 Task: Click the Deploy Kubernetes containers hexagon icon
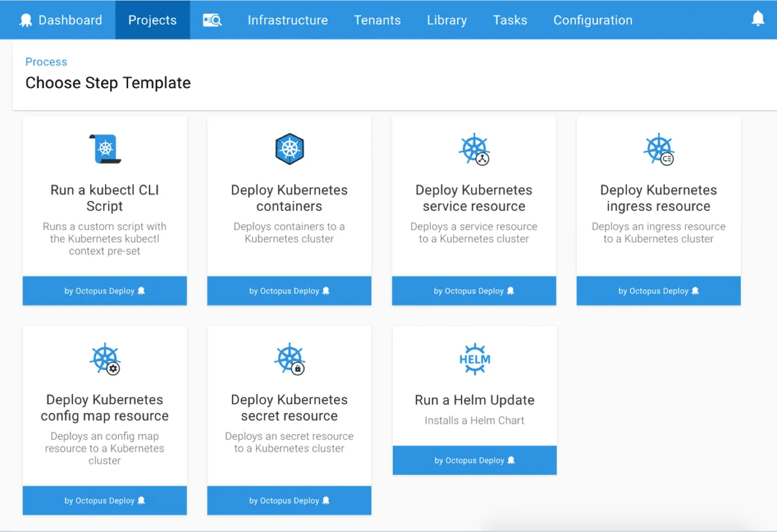tap(289, 149)
